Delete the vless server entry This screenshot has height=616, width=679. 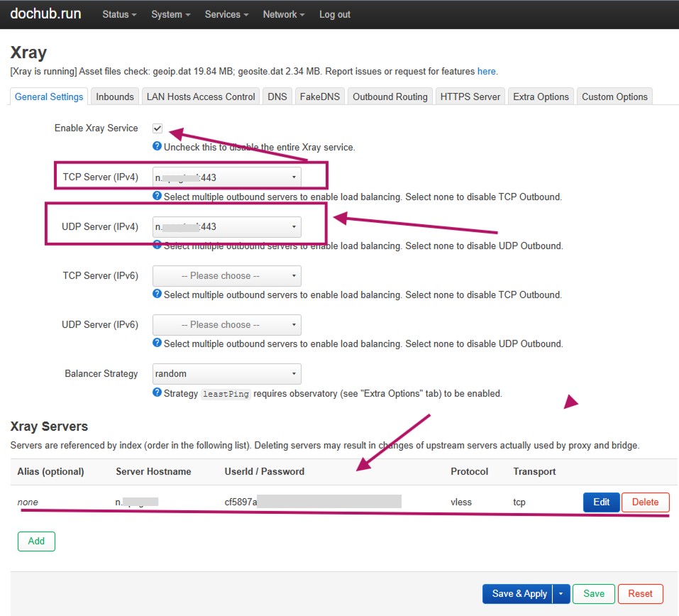[x=645, y=502]
